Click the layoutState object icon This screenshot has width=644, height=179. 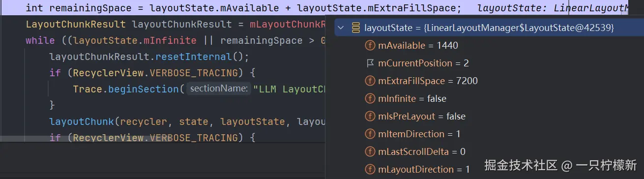pyautogui.click(x=356, y=28)
